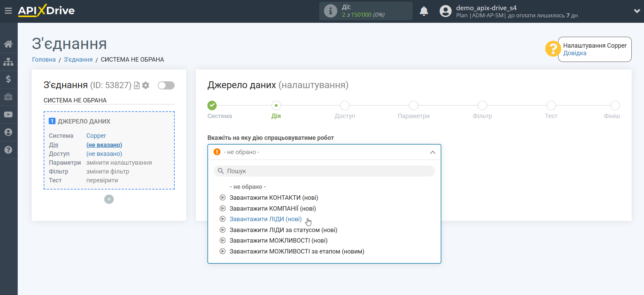Open the Довідка help link
644x295 pixels.
click(575, 53)
